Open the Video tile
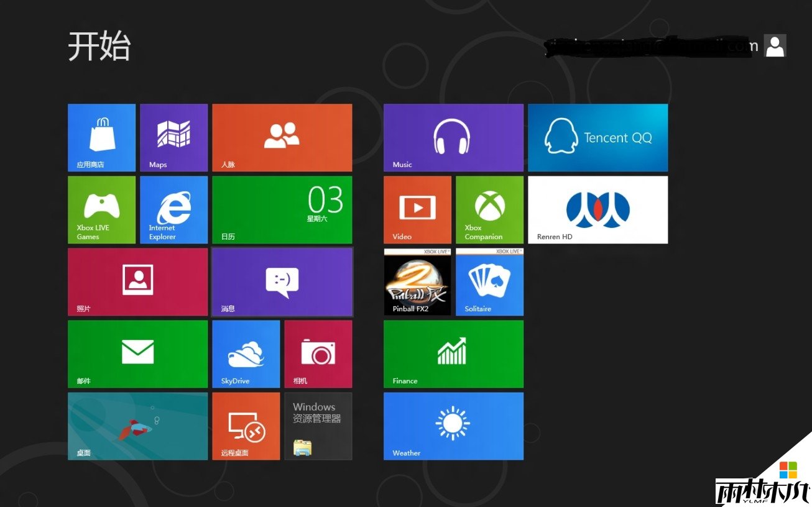The height and width of the screenshot is (507, 812). coord(417,209)
